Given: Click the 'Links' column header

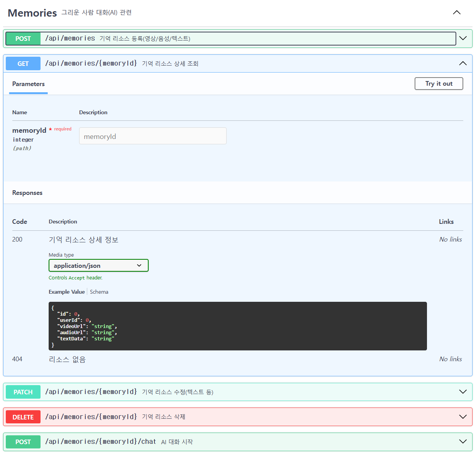Looking at the screenshot, I should pyautogui.click(x=446, y=222).
